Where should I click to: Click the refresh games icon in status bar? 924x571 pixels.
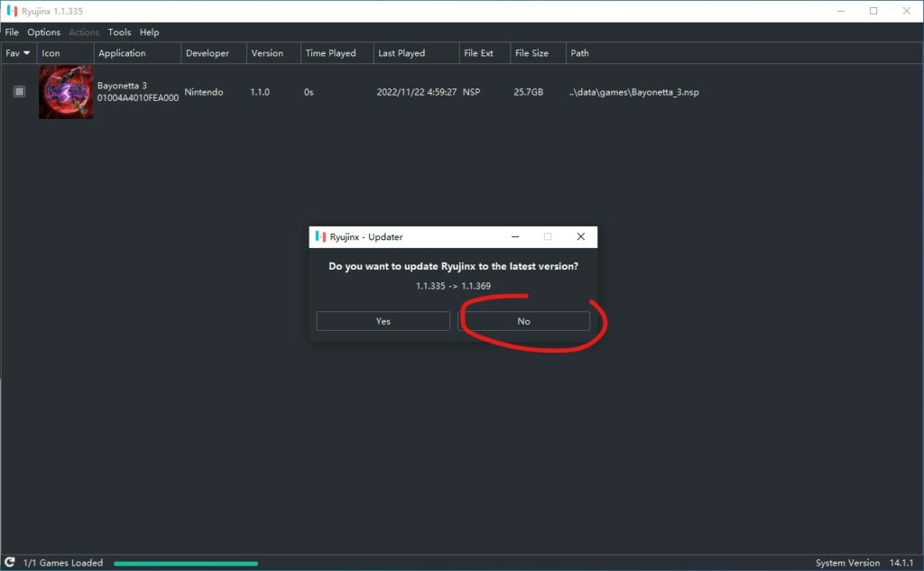[9, 562]
